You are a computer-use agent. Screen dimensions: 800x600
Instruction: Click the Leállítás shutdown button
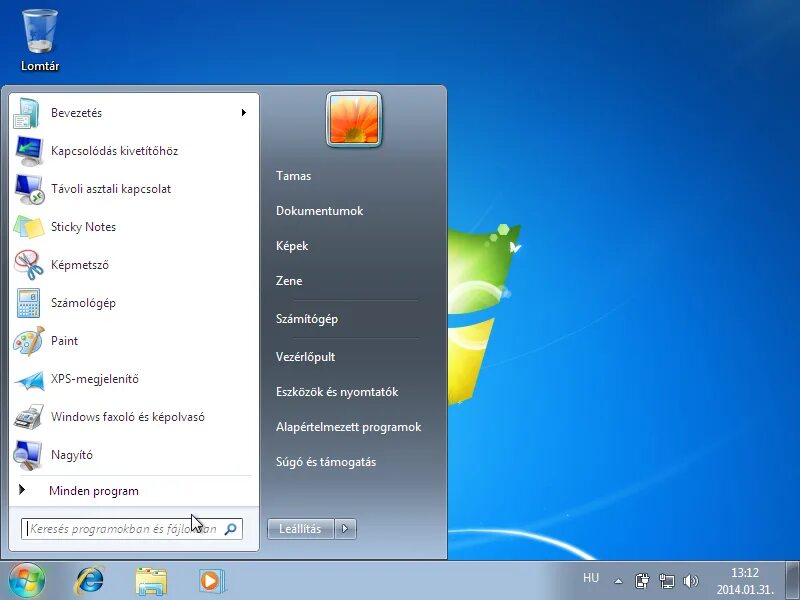pos(301,529)
